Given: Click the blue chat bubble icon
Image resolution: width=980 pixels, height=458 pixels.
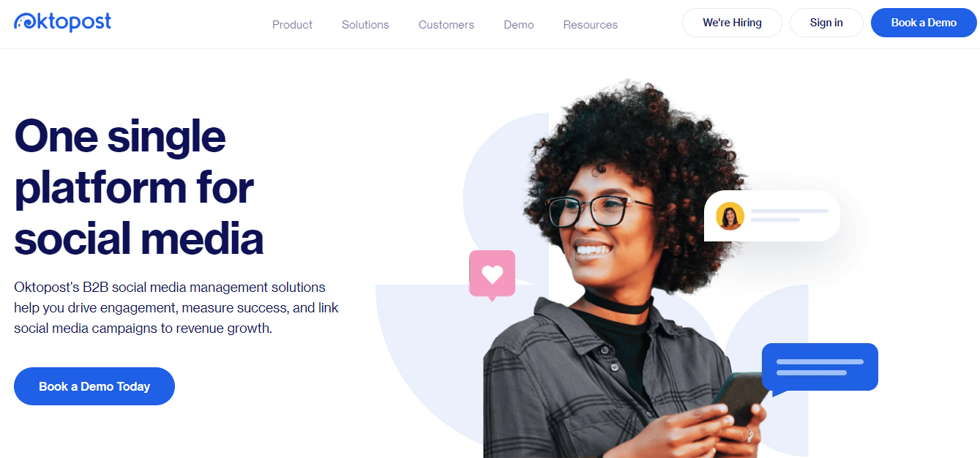Looking at the screenshot, I should (x=819, y=368).
